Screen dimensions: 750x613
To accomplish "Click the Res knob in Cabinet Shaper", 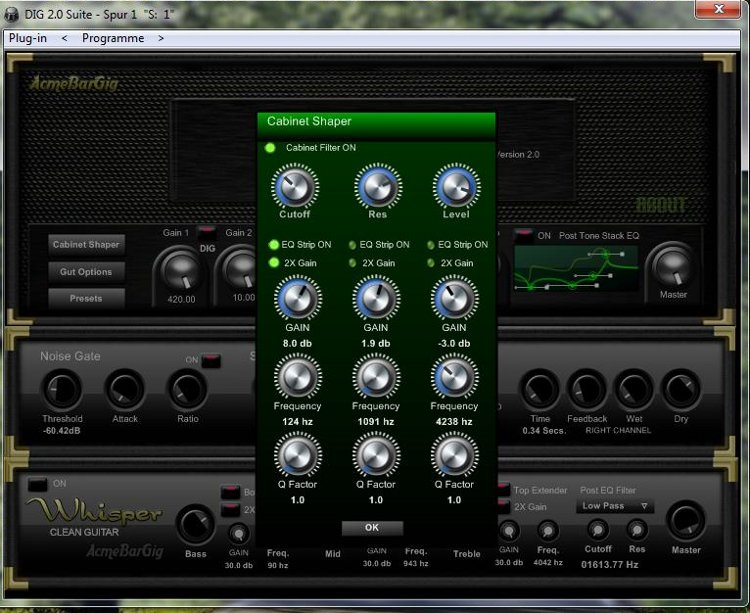I will [x=378, y=187].
